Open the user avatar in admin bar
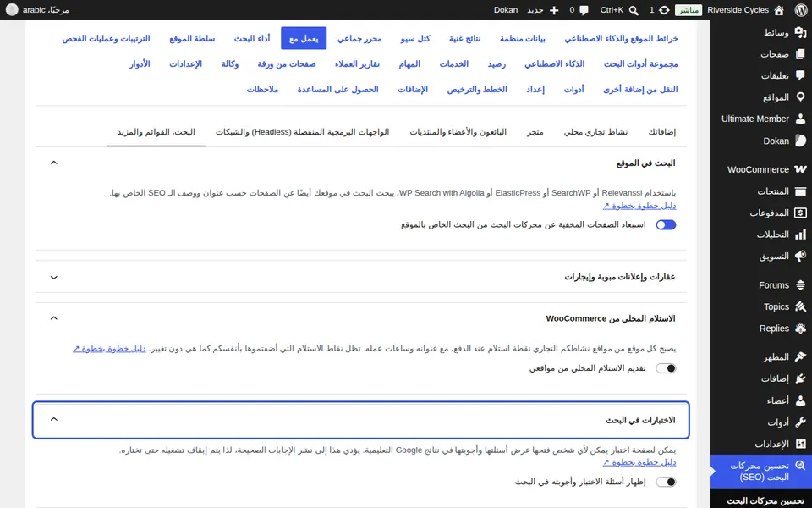The width and height of the screenshot is (812, 508). tap(11, 10)
